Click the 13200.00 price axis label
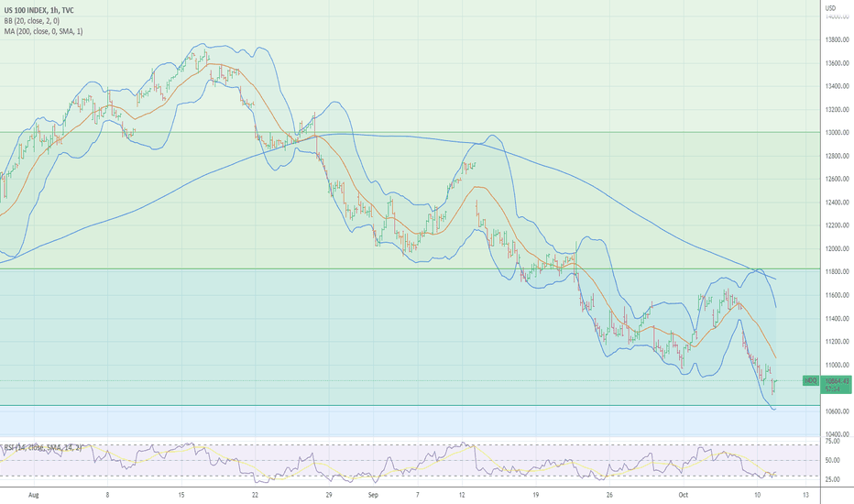 838,110
